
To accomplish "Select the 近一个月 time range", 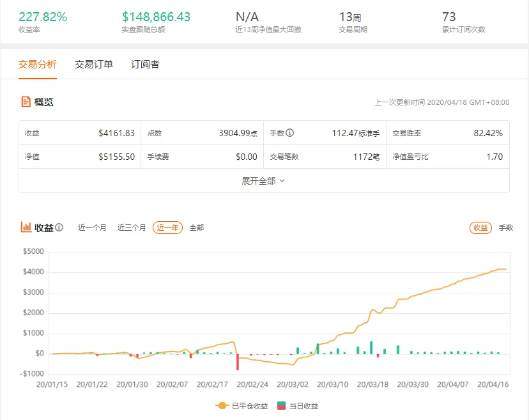I will (x=92, y=228).
